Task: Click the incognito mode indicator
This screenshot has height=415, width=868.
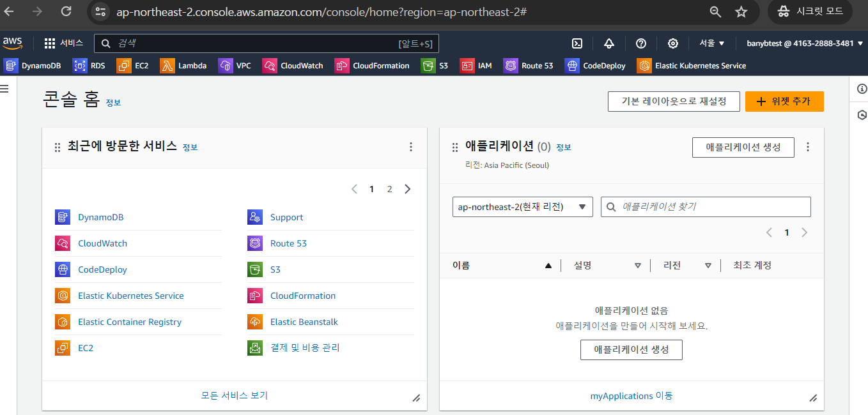Action: click(x=810, y=11)
